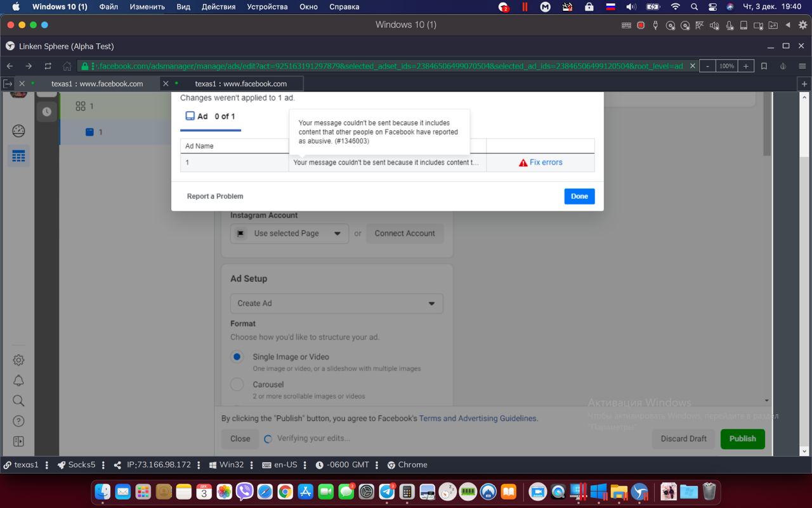This screenshot has height=508, width=812.
Task: Open the Вид menu in the menu bar
Action: (183, 7)
